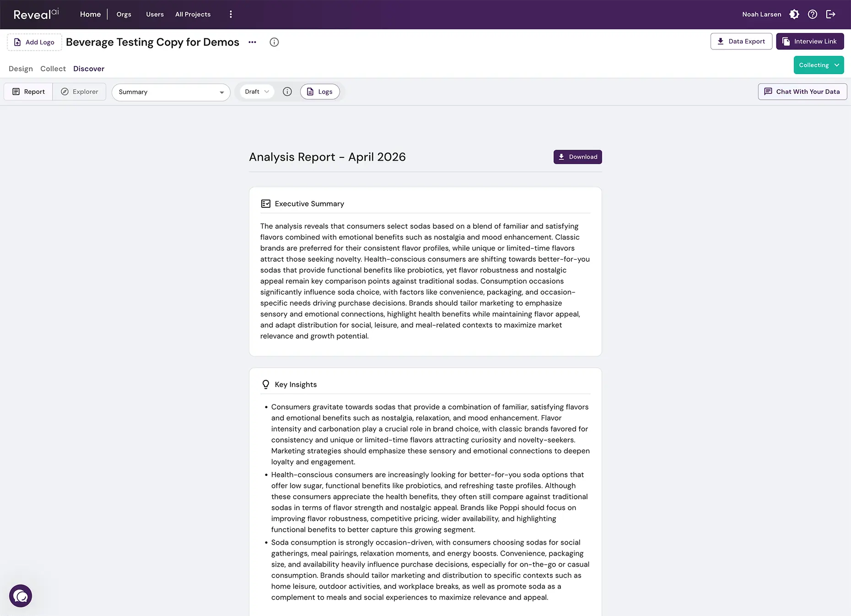Click the Analysis Report - April 2026 heading

(327, 157)
